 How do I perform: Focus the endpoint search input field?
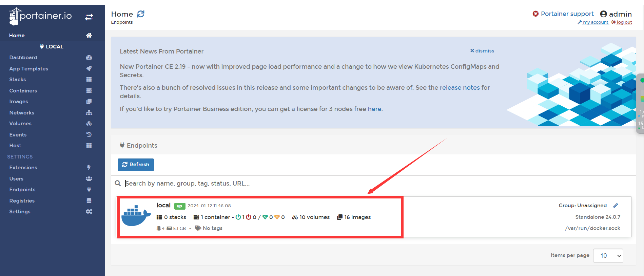[373, 183]
